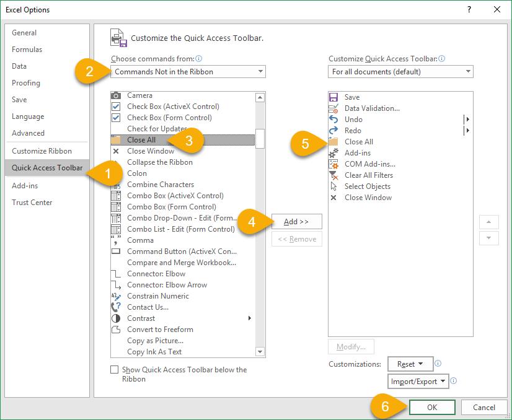Open the Trust Center page

click(x=32, y=202)
